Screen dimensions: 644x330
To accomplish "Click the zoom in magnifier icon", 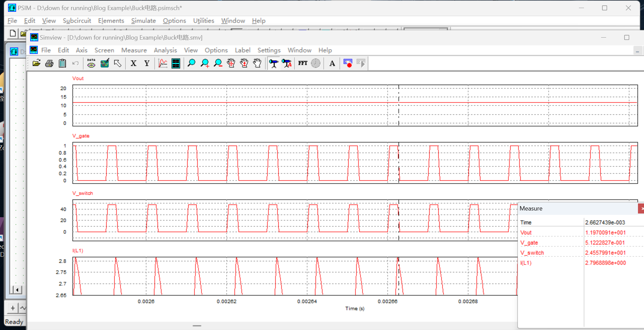I will [x=205, y=63].
